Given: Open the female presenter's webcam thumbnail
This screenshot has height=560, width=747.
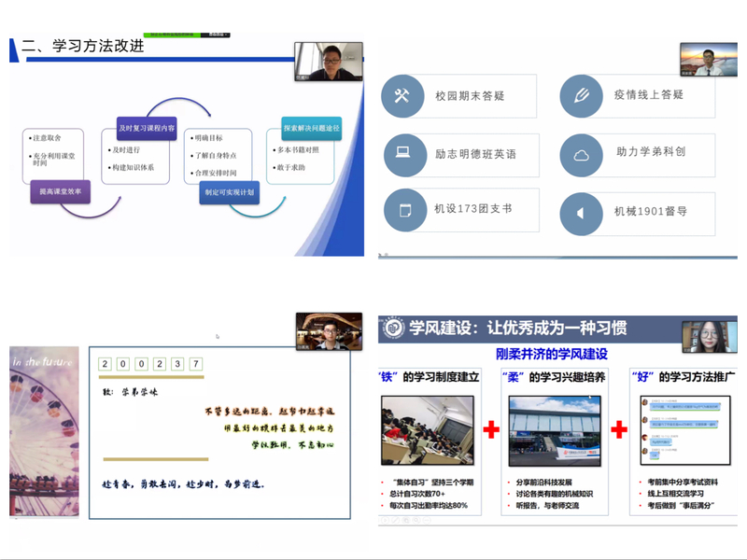Looking at the screenshot, I should 709,337.
